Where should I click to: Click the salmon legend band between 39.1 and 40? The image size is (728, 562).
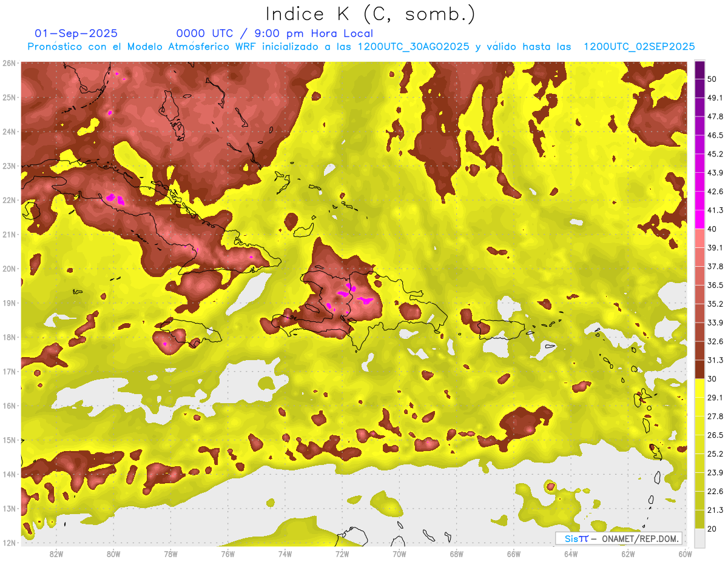pyautogui.click(x=699, y=238)
